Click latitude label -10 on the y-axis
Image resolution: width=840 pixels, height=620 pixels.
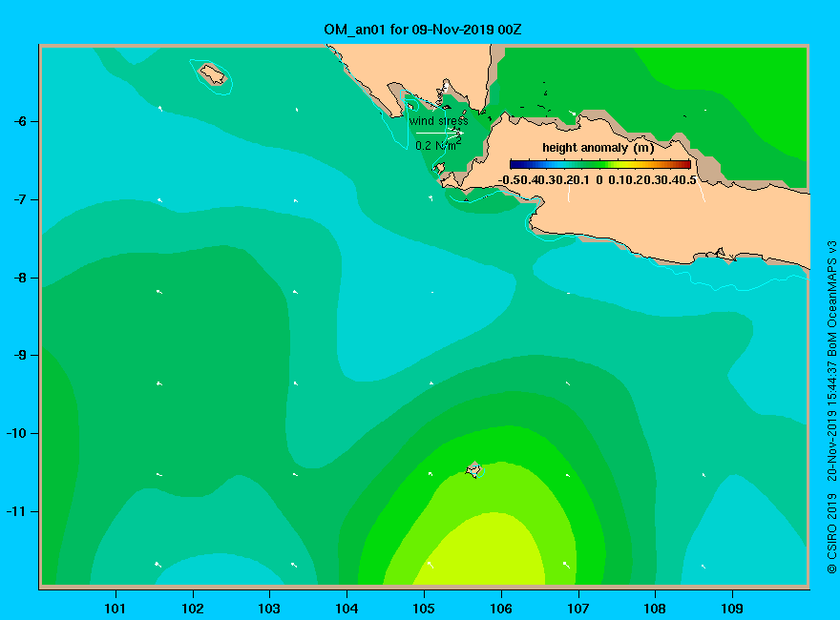click(16, 433)
